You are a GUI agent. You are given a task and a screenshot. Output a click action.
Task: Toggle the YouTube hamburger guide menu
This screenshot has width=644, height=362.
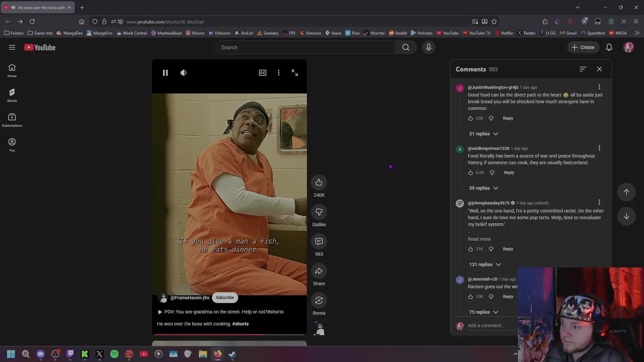pyautogui.click(x=12, y=47)
